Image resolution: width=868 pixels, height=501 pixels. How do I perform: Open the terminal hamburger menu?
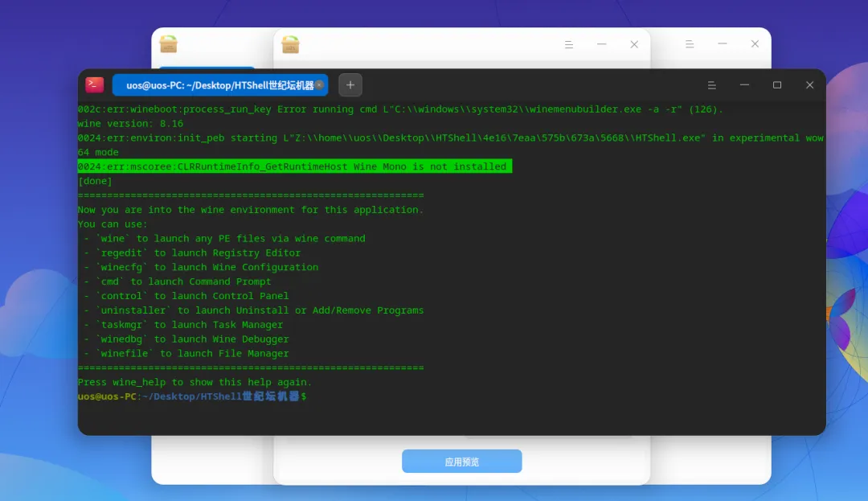(x=712, y=85)
